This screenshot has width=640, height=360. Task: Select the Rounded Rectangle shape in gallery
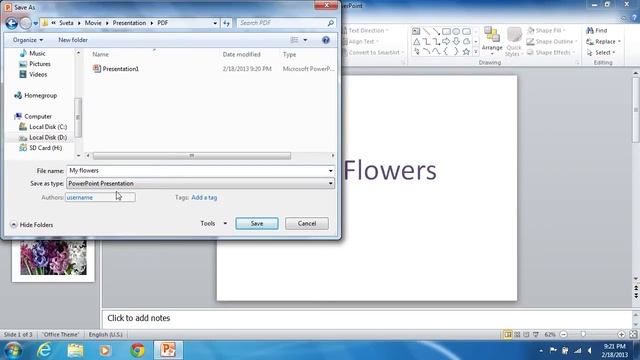point(466,31)
